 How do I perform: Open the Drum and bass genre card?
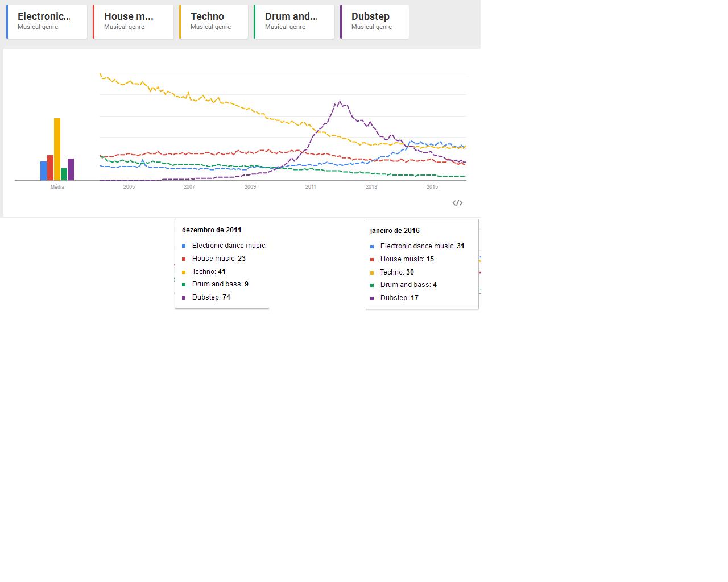coord(294,22)
